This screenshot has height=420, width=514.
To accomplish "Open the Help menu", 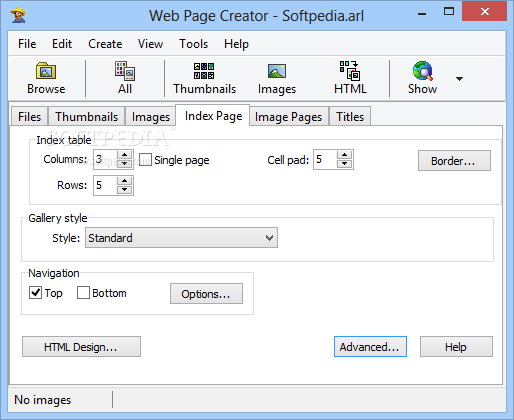I will pos(236,44).
